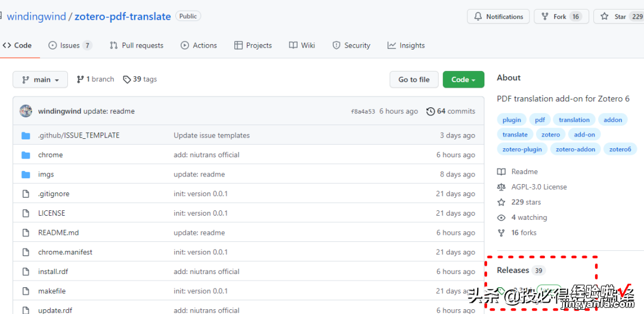This screenshot has height=314, width=644.
Task: Open the Pull requests tab
Action: (x=137, y=45)
